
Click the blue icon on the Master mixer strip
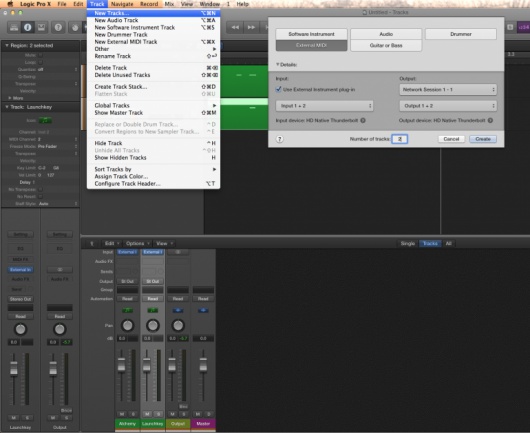click(203, 310)
